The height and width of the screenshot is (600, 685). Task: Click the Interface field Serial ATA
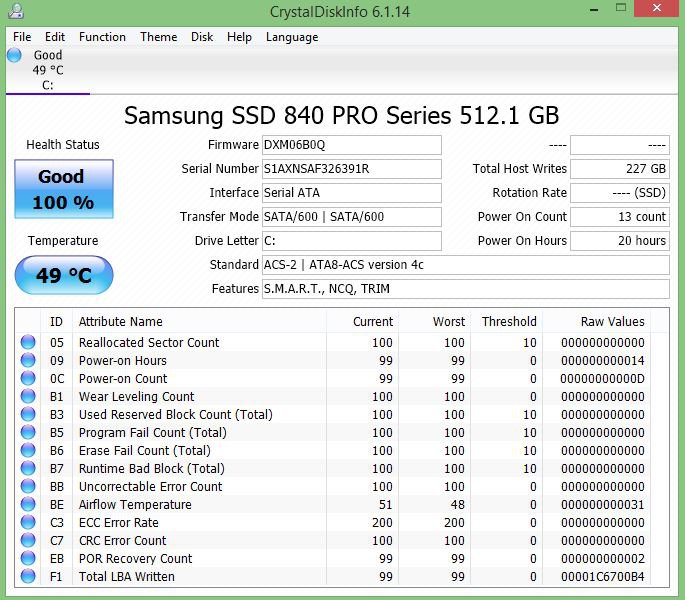click(x=352, y=193)
